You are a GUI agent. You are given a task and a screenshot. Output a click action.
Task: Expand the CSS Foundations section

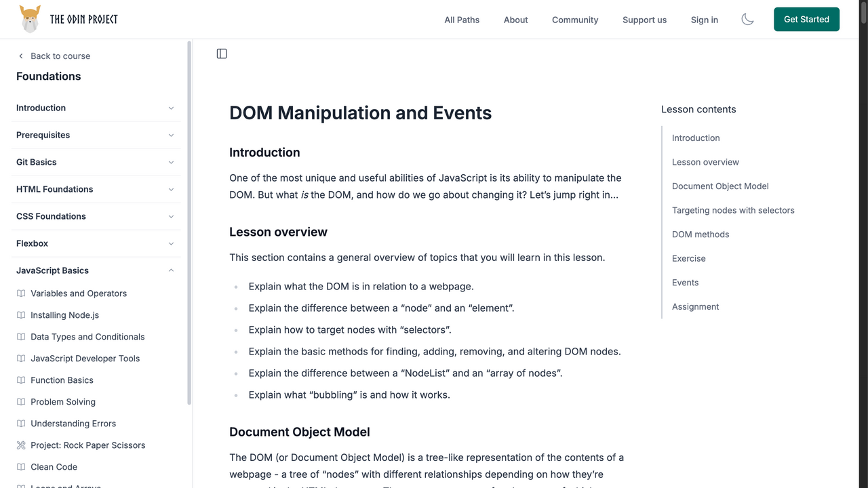point(96,216)
